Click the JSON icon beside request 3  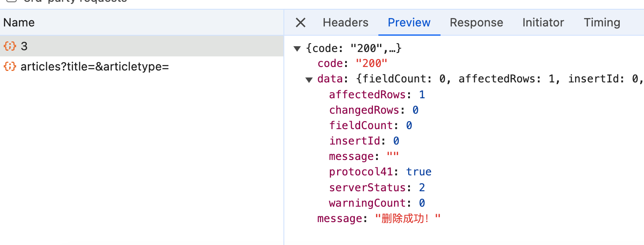10,46
